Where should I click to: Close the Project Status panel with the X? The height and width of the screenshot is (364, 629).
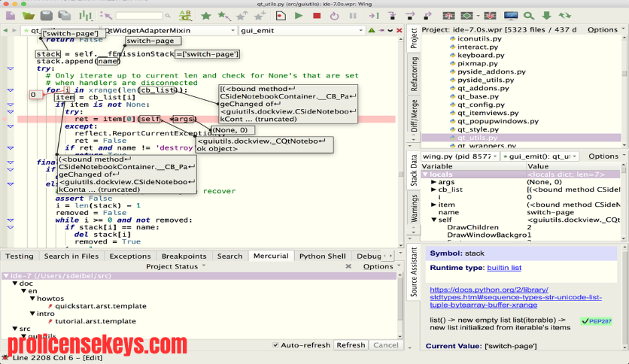point(348,266)
